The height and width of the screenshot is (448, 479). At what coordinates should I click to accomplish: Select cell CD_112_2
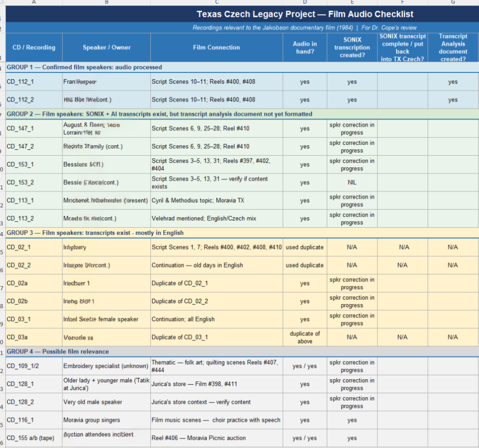(x=34, y=99)
